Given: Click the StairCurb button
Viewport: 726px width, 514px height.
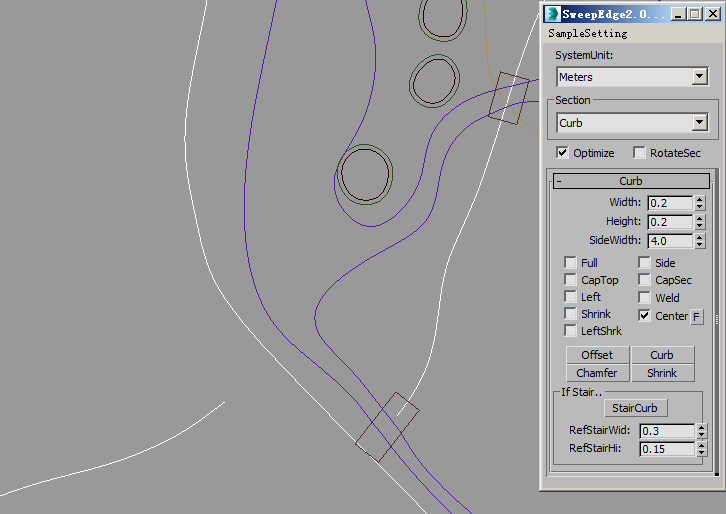Looking at the screenshot, I should coord(635,408).
